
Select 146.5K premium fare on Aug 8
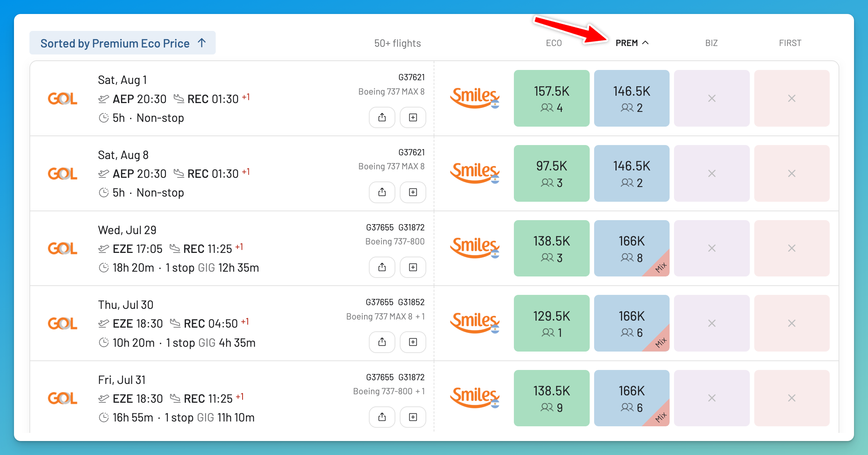632,173
